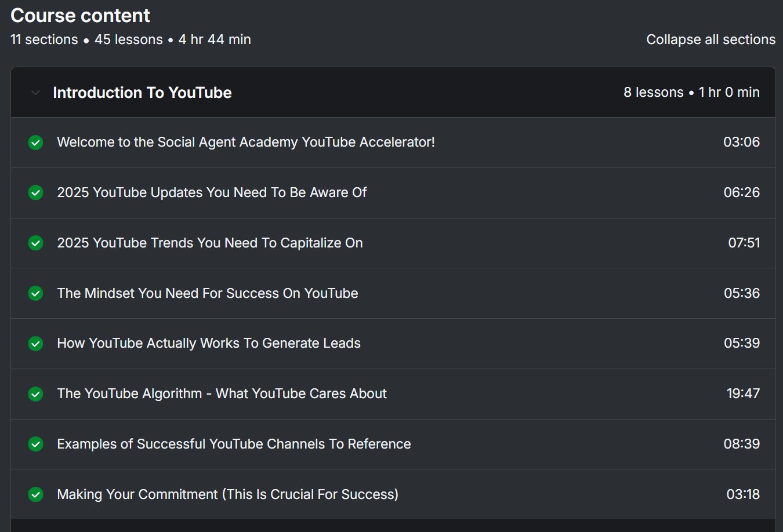Click the green check for The YouTube Algorithm
Viewport: 783px width, 532px height.
pyautogui.click(x=35, y=394)
